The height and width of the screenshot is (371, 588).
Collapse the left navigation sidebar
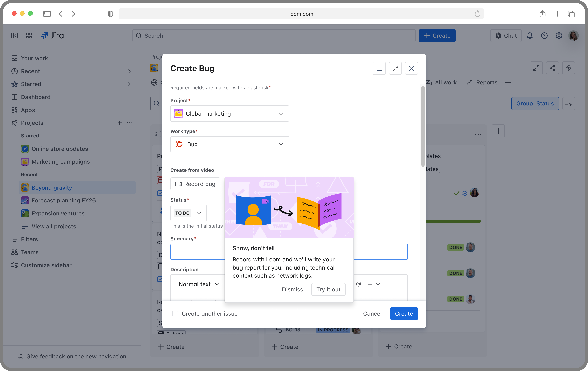click(x=14, y=35)
